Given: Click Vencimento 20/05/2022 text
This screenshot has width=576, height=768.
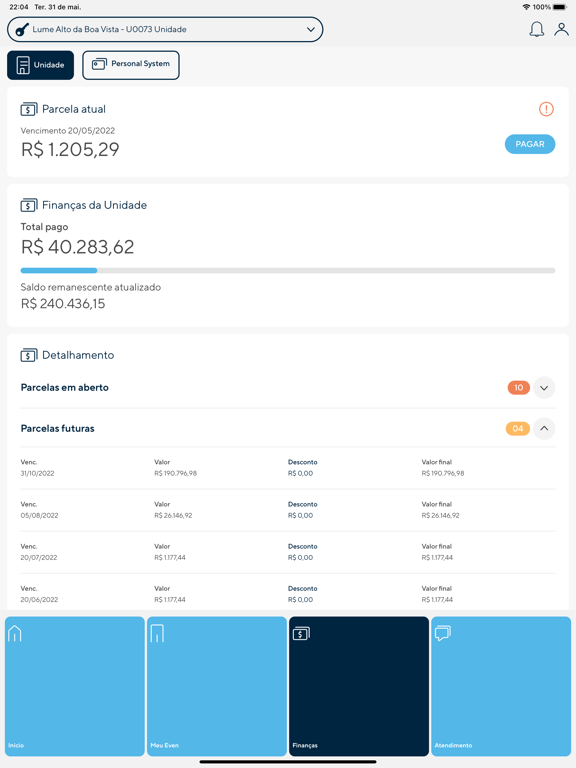Looking at the screenshot, I should 68,131.
